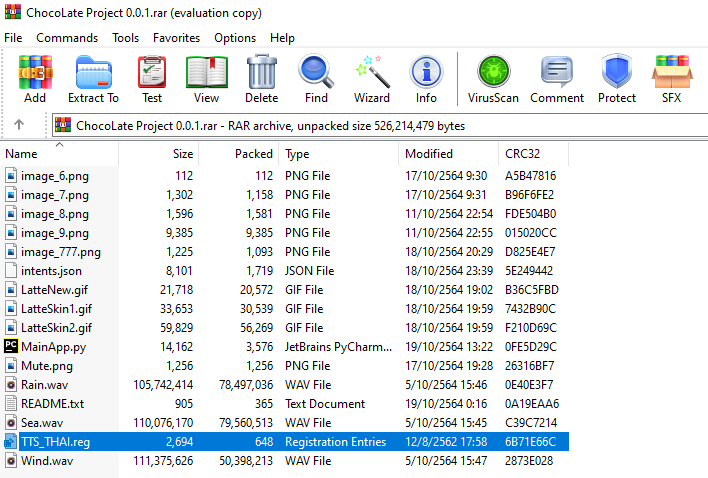Click the archive path address field
This screenshot has height=478, width=708.
pyautogui.click(x=379, y=125)
